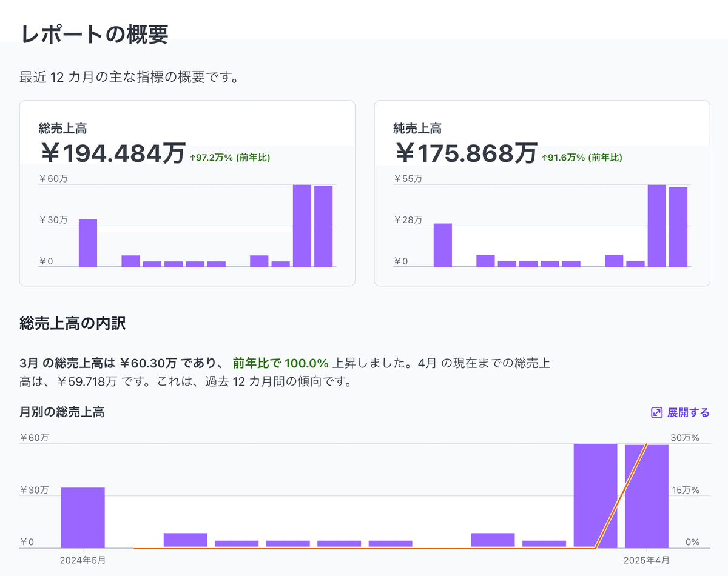Click the 月別の総売上高 chart title
This screenshot has width=728, height=576.
point(62,412)
